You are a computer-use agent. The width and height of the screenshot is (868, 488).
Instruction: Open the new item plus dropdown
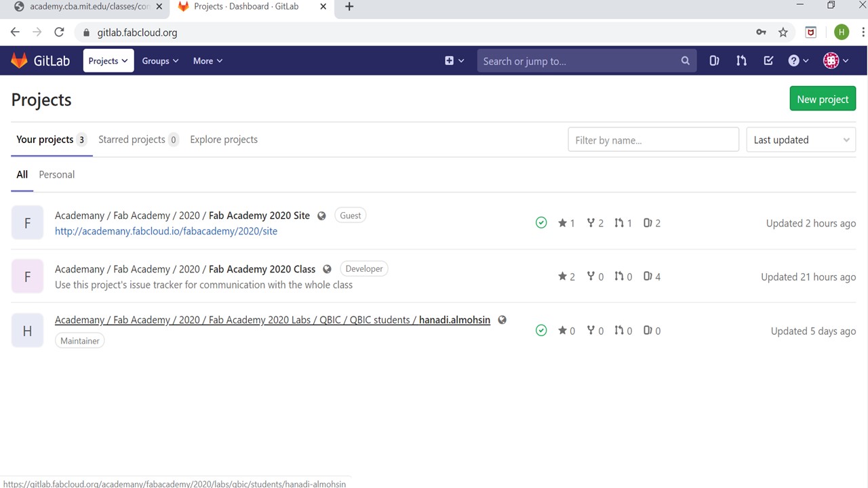[454, 61]
